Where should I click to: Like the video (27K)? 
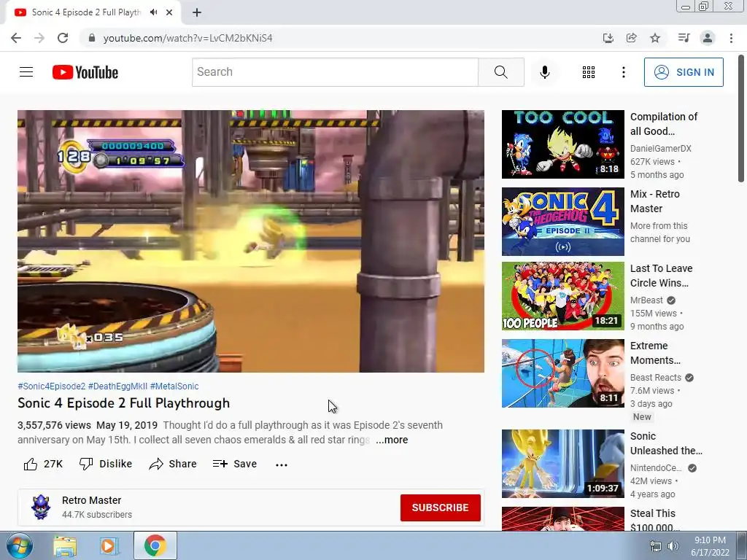[43, 464]
